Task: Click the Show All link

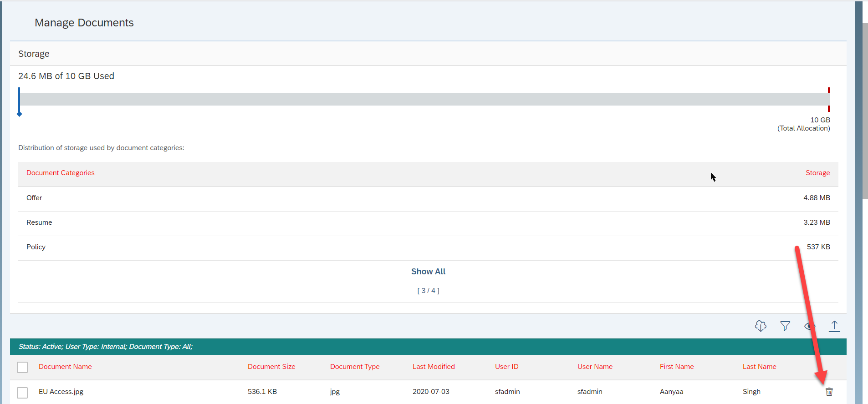Action: coord(428,272)
